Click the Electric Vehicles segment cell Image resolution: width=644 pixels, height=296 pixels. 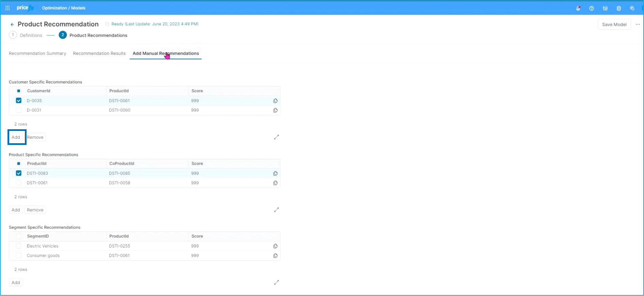(x=43, y=246)
